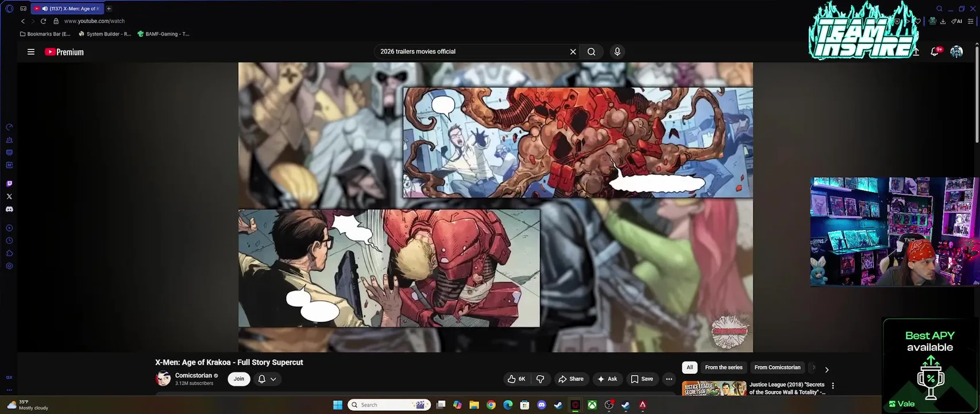Toggle the channel notification bell

coord(262,379)
